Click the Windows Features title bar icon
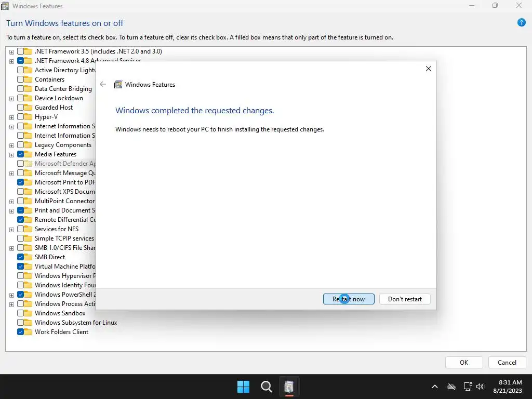 tap(5, 6)
